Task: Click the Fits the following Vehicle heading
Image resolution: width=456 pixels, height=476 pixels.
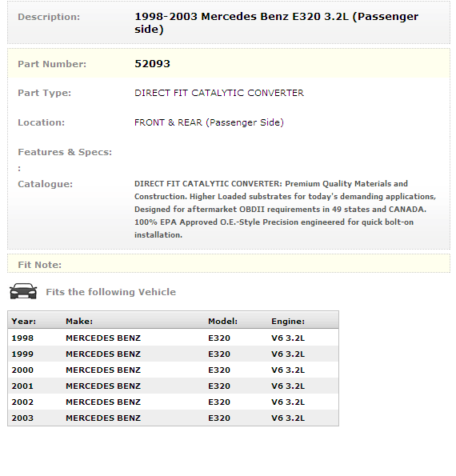Action: pyautogui.click(x=111, y=292)
